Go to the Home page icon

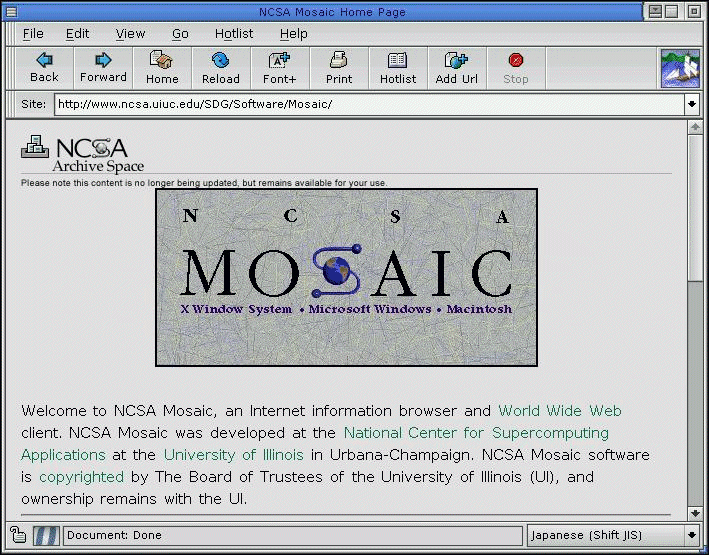[162, 60]
